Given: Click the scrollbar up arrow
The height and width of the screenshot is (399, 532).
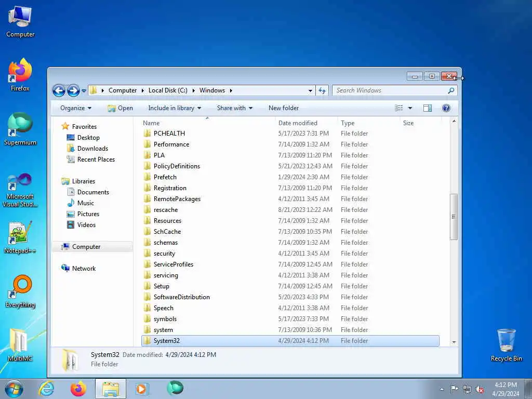Looking at the screenshot, I should pos(454,121).
